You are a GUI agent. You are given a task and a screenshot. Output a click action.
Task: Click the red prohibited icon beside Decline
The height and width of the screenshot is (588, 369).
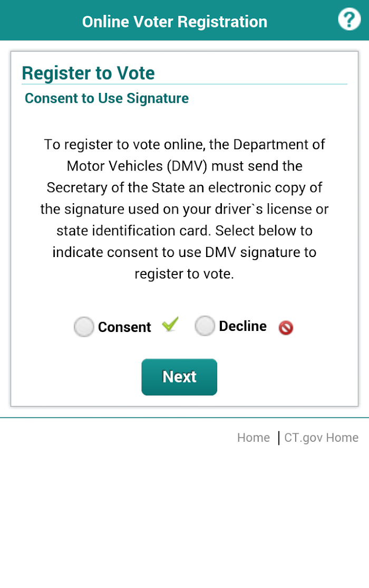point(286,328)
